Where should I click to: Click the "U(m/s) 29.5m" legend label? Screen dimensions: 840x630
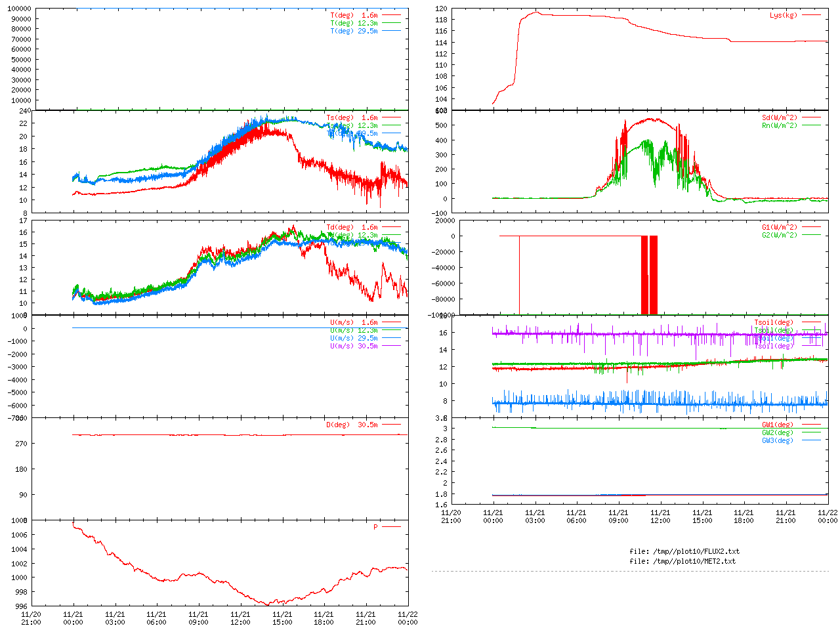pos(354,338)
